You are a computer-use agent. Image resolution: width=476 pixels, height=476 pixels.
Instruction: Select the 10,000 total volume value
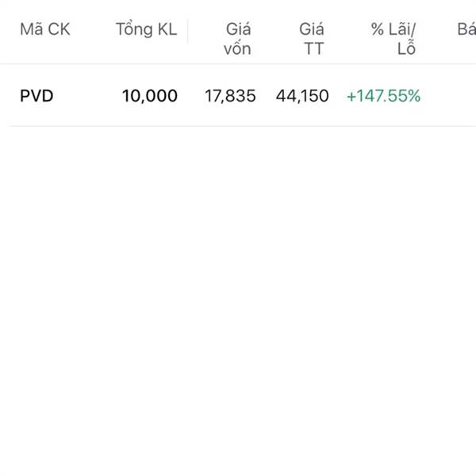(150, 97)
